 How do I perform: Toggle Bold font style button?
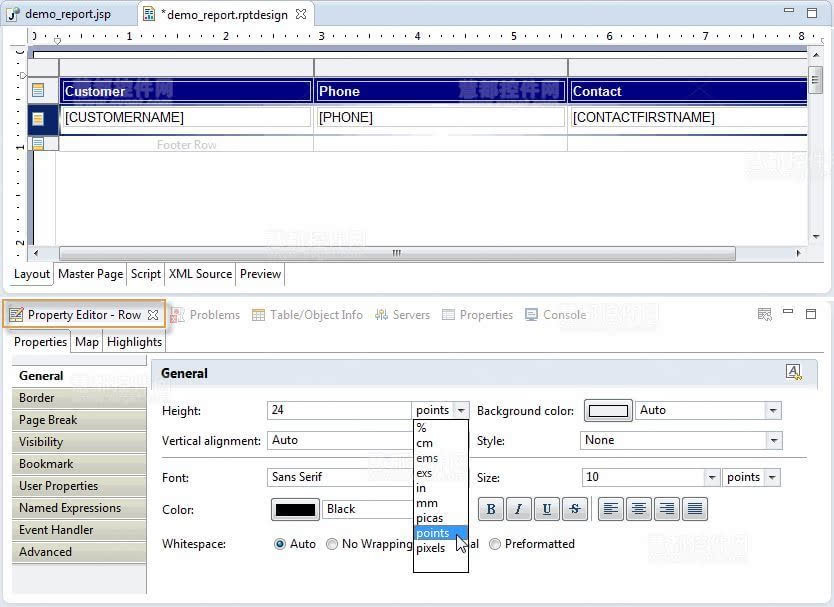(x=491, y=509)
